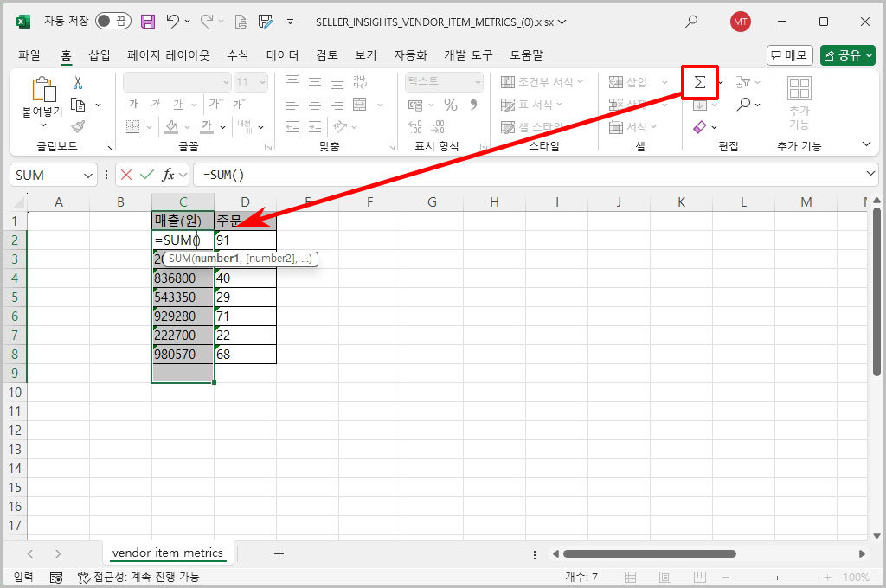The height and width of the screenshot is (588, 886).
Task: Select row header 12
Action: (15, 431)
